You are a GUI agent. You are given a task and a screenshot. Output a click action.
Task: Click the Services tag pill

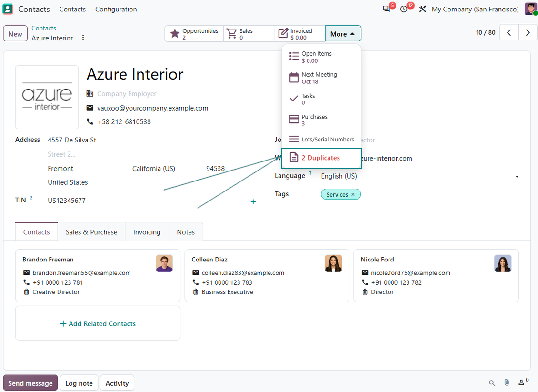(340, 194)
